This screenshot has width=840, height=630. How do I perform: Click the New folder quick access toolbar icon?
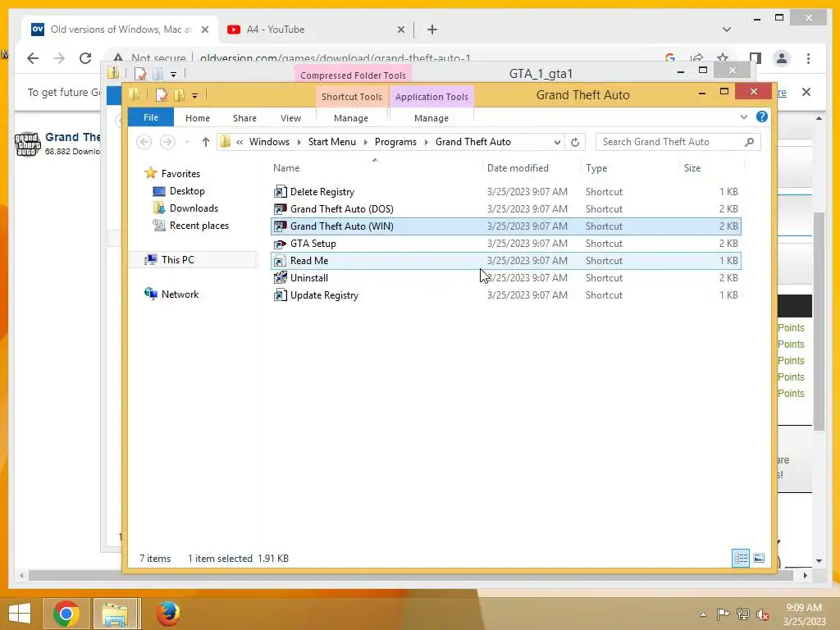[x=179, y=95]
